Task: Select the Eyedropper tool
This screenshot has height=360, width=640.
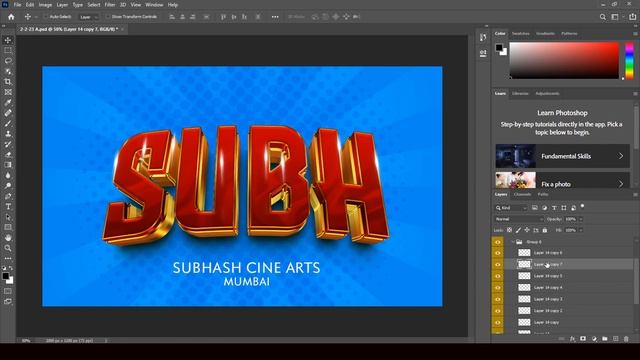Action: click(8, 102)
